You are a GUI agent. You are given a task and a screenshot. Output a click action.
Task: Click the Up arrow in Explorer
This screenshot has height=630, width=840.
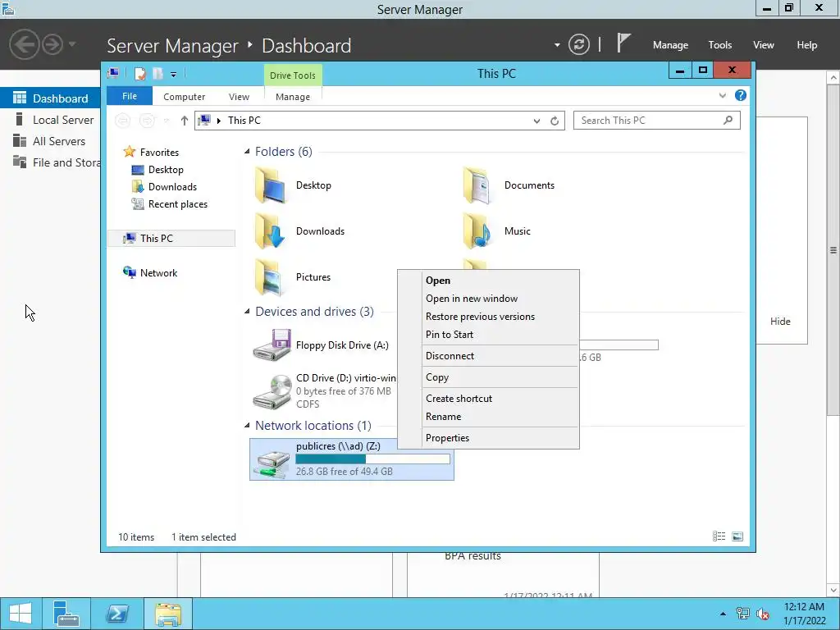pyautogui.click(x=185, y=121)
